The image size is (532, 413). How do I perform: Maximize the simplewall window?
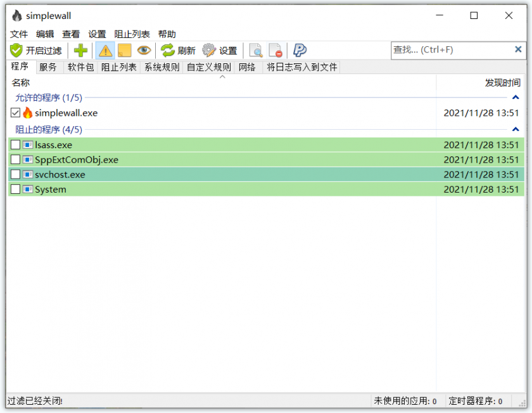click(x=474, y=16)
